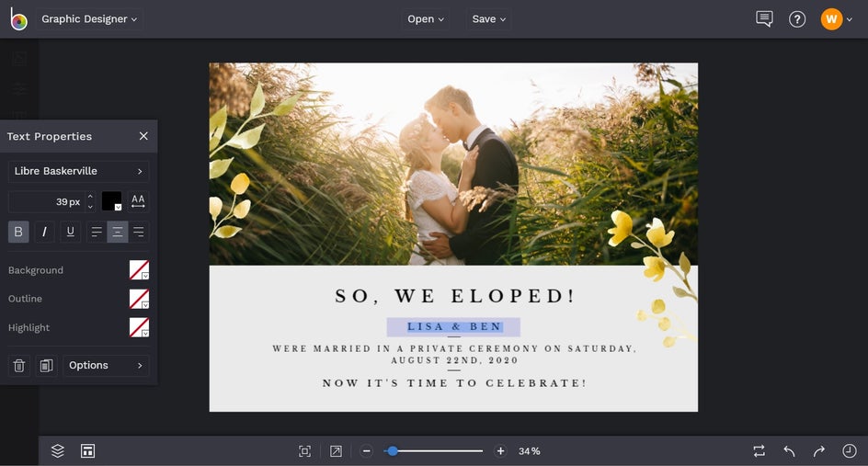Decrease font size with down stepper
The image size is (868, 466).
coord(90,207)
